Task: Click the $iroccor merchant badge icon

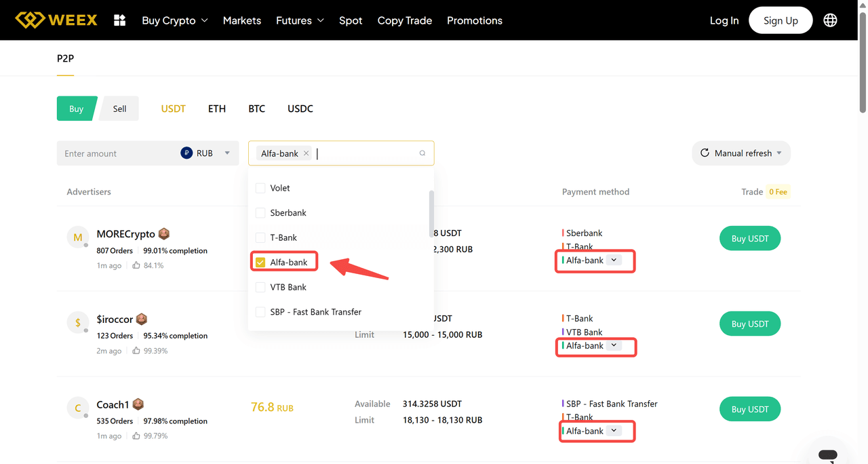Action: (142, 319)
